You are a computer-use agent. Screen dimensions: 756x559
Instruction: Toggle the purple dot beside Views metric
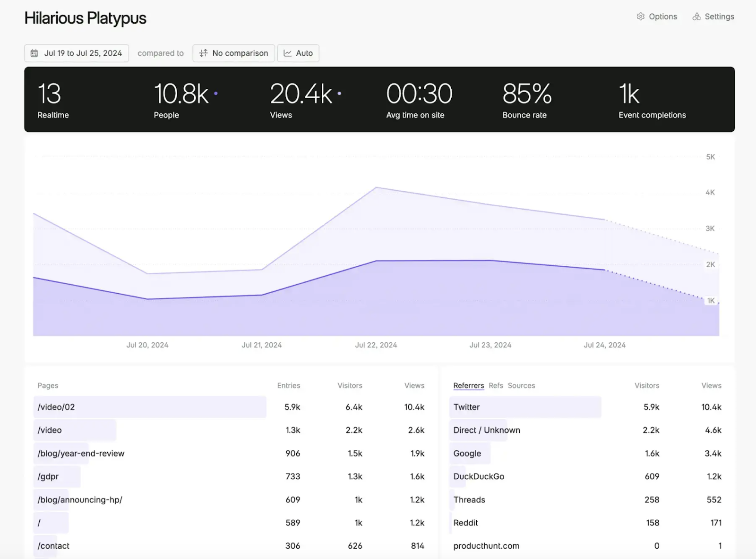pyautogui.click(x=339, y=93)
